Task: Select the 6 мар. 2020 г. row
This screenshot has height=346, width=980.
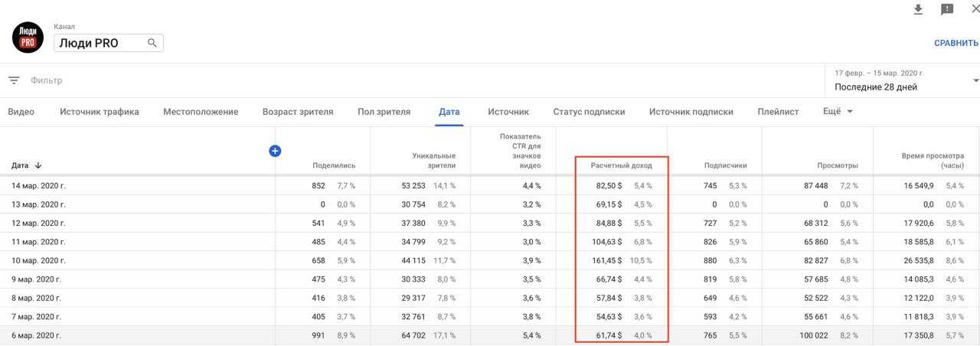Action: click(490, 336)
